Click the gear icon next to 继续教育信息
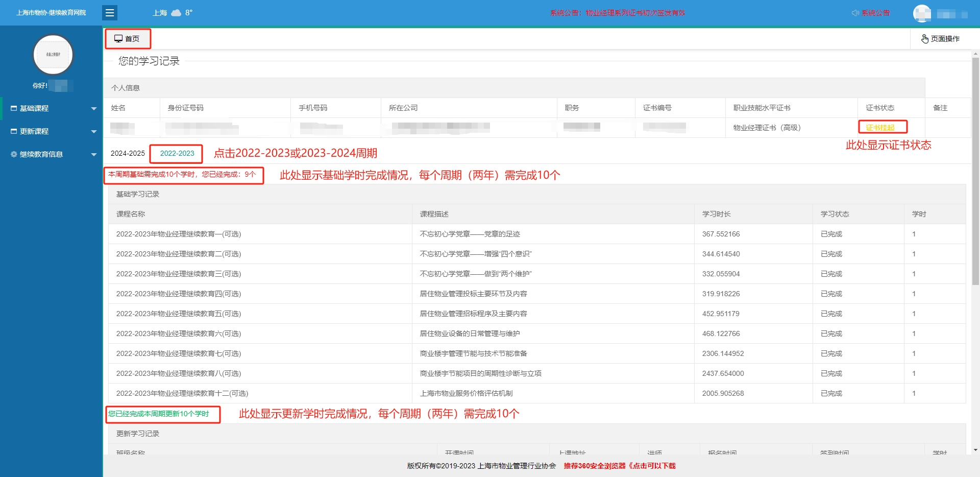Image resolution: width=980 pixels, height=477 pixels. pos(14,154)
